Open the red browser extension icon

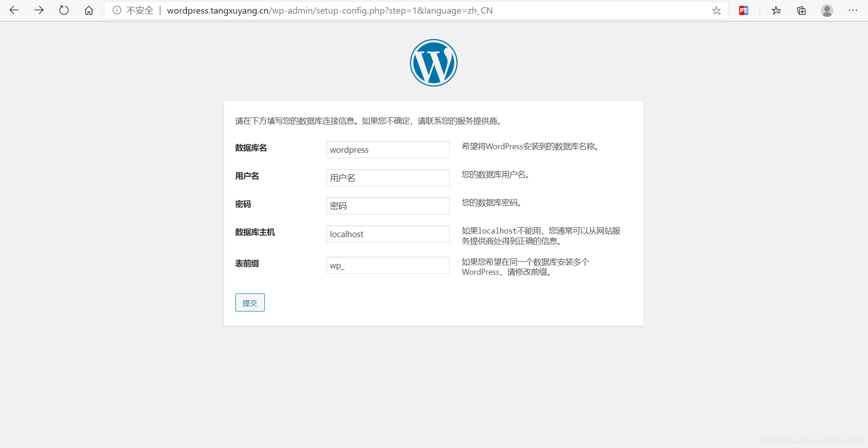744,10
